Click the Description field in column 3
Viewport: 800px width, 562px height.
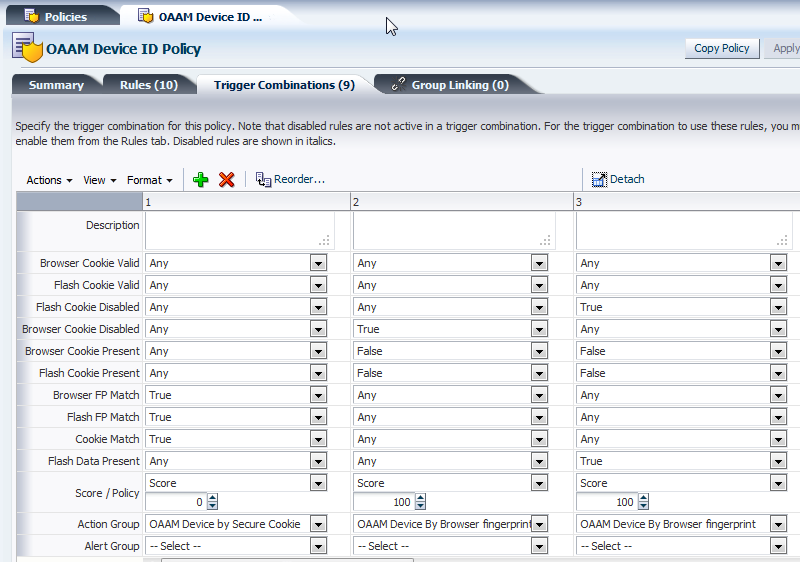[684, 231]
